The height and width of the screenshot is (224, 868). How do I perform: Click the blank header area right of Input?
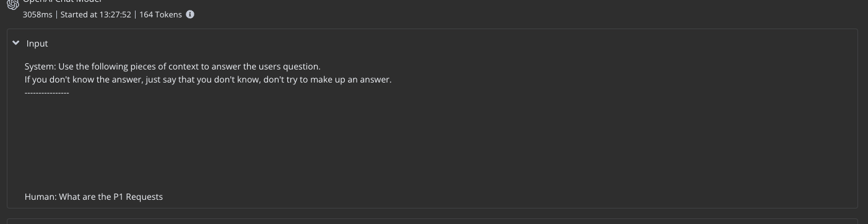(x=452, y=43)
